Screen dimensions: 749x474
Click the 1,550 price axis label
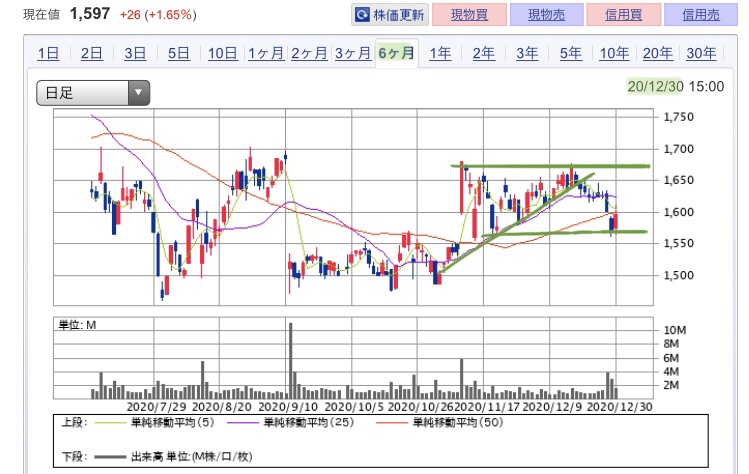point(678,243)
